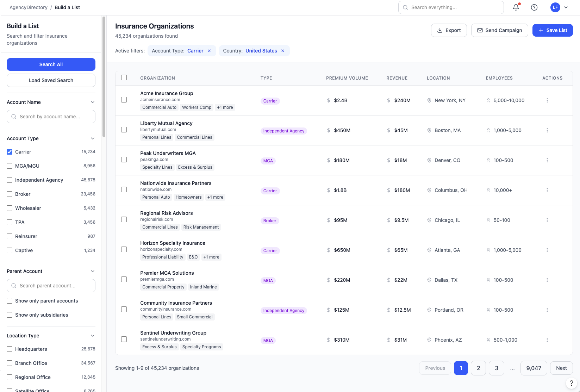Focus the Search parent account field
Image resolution: width=580 pixels, height=392 pixels.
click(51, 286)
